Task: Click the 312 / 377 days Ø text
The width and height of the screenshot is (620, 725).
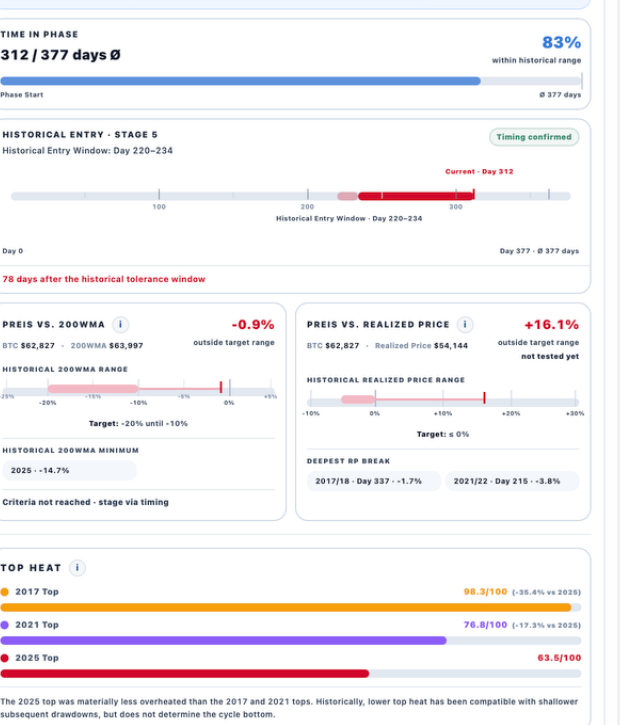Action: 61,55
